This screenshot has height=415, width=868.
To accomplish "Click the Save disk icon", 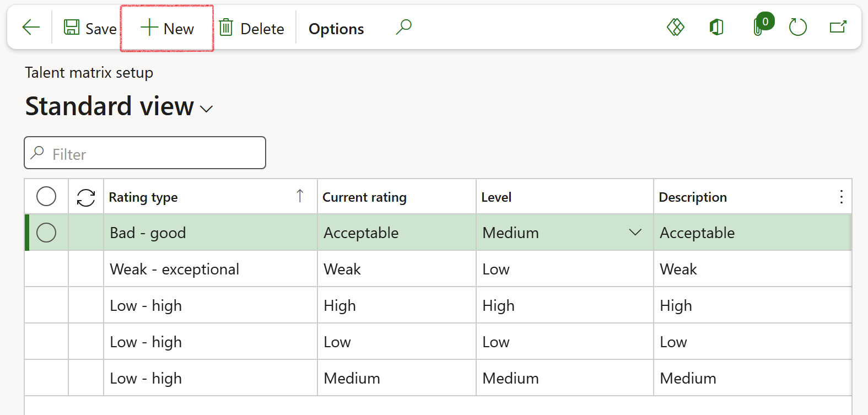I will 72,28.
